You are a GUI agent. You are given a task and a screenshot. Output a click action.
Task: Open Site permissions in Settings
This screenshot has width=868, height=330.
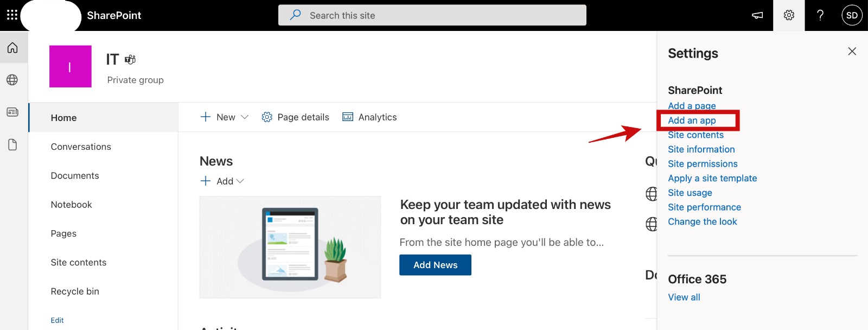click(x=703, y=164)
